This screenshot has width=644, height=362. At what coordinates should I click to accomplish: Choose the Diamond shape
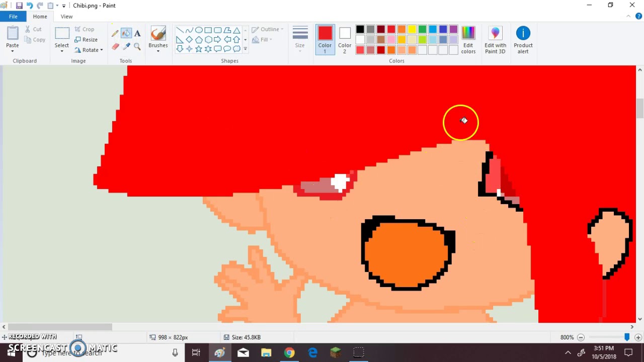point(189,39)
